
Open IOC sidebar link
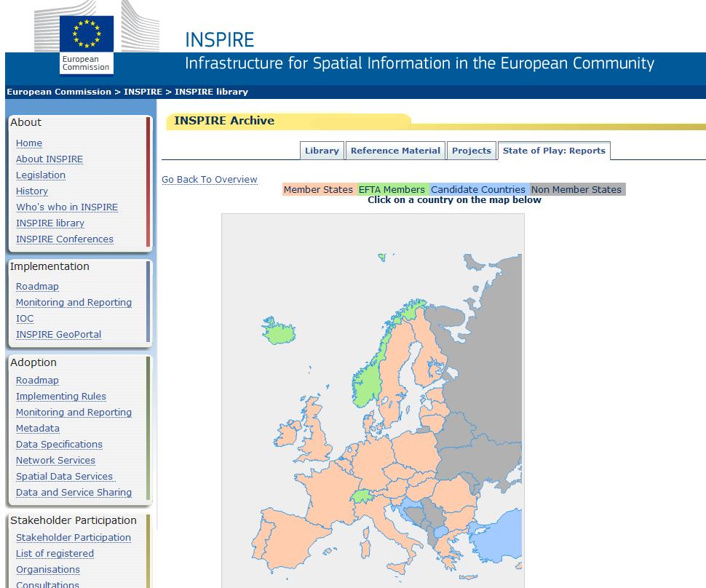pos(25,319)
